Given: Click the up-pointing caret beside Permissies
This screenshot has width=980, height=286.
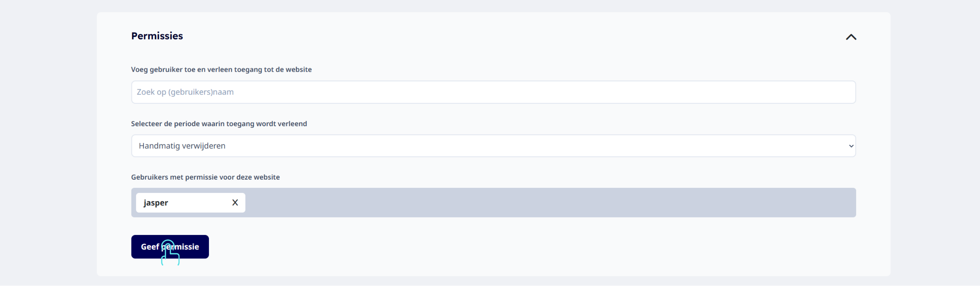Looking at the screenshot, I should click(x=851, y=37).
